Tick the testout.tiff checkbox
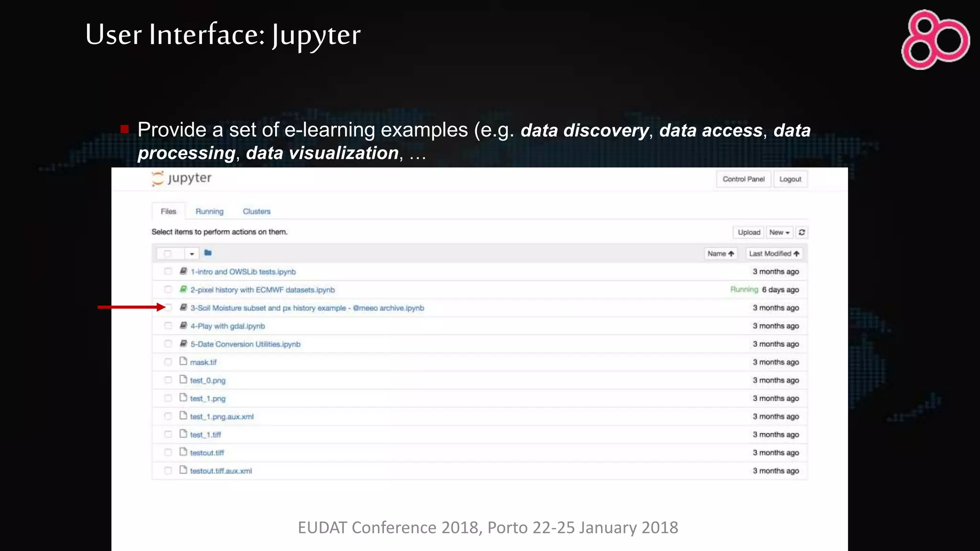980x551 pixels. coord(168,452)
